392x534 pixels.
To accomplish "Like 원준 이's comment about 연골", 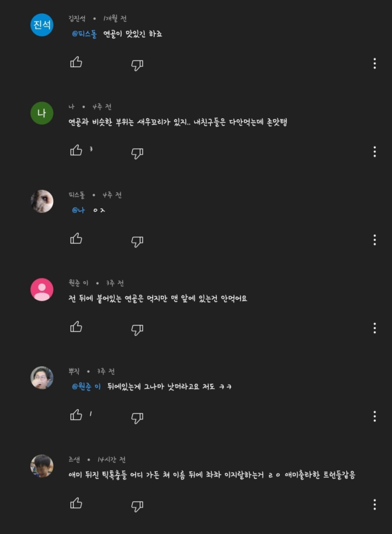I will tap(76, 327).
